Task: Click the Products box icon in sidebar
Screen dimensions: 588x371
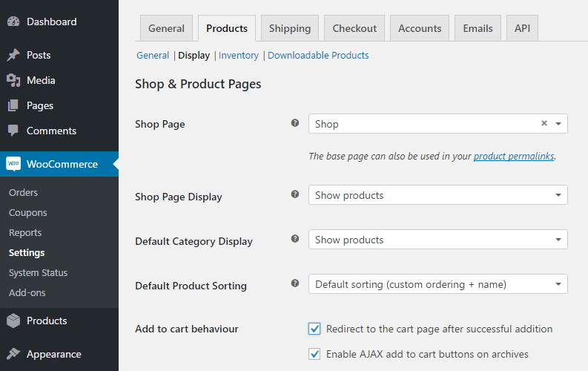Action: coord(13,321)
